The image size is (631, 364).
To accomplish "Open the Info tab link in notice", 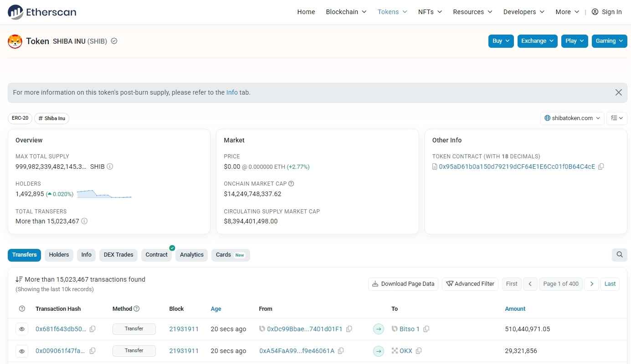I will [x=232, y=92].
